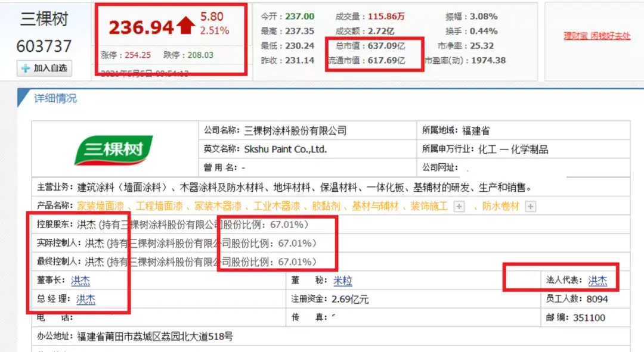Click the 换手 value 0.44%
The image size is (644, 352).
pyautogui.click(x=484, y=31)
